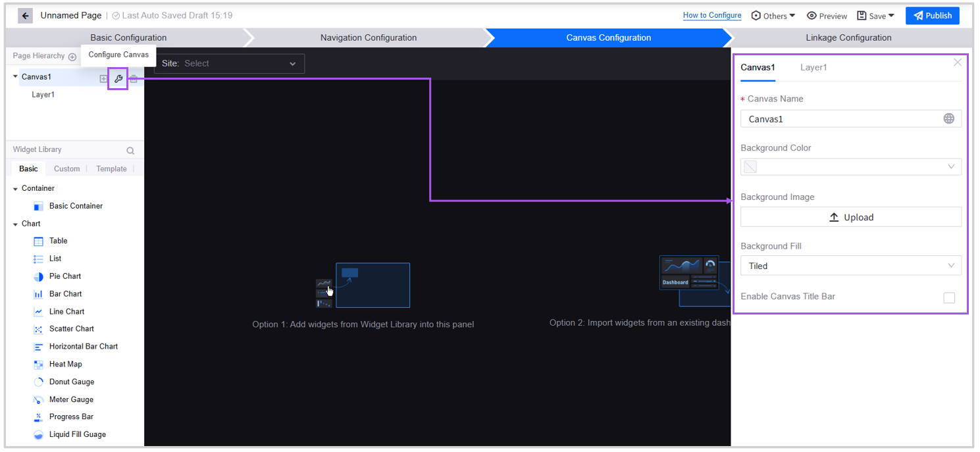Image resolution: width=980 pixels, height=452 pixels.
Task: Click the back arrow icon
Action: click(25, 16)
